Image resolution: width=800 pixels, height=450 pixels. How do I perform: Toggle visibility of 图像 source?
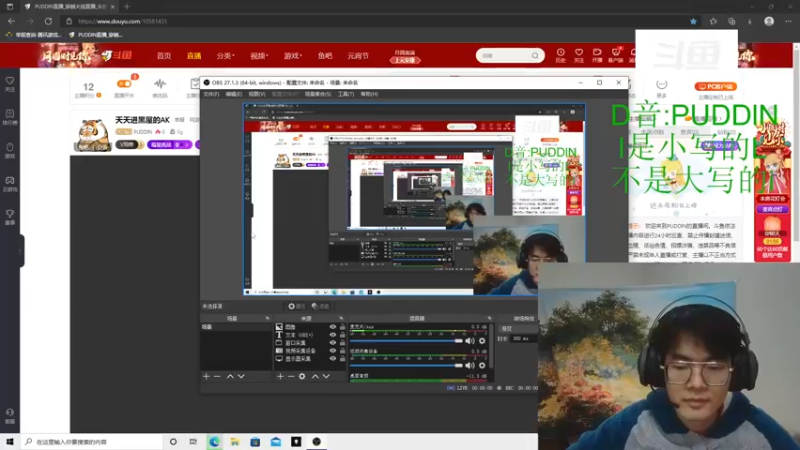point(333,327)
